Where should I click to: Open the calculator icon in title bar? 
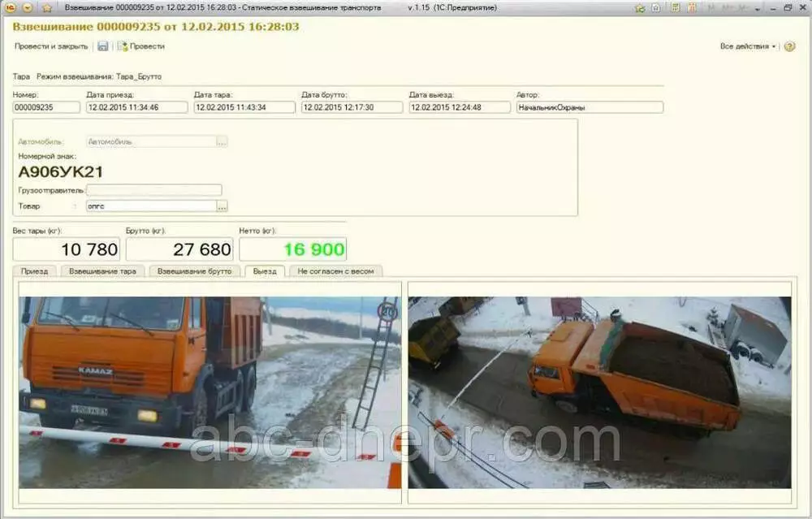676,7
